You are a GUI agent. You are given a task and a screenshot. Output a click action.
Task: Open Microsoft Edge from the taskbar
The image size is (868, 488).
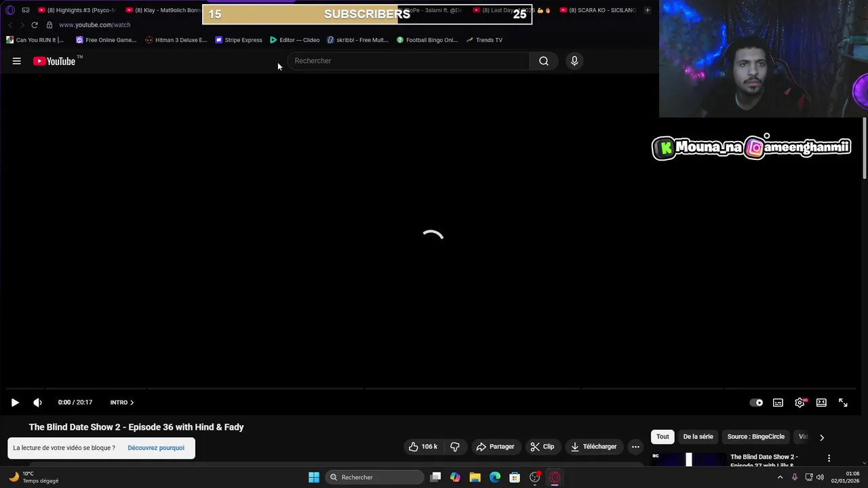(495, 477)
